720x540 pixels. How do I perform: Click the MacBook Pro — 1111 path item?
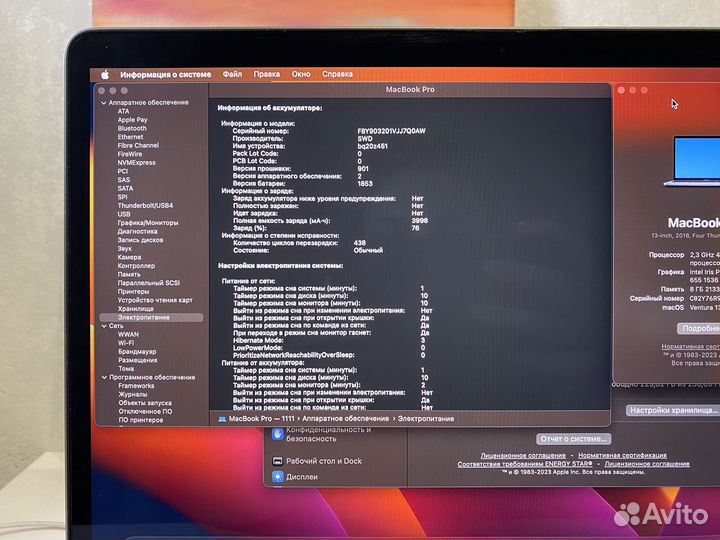click(x=256, y=419)
